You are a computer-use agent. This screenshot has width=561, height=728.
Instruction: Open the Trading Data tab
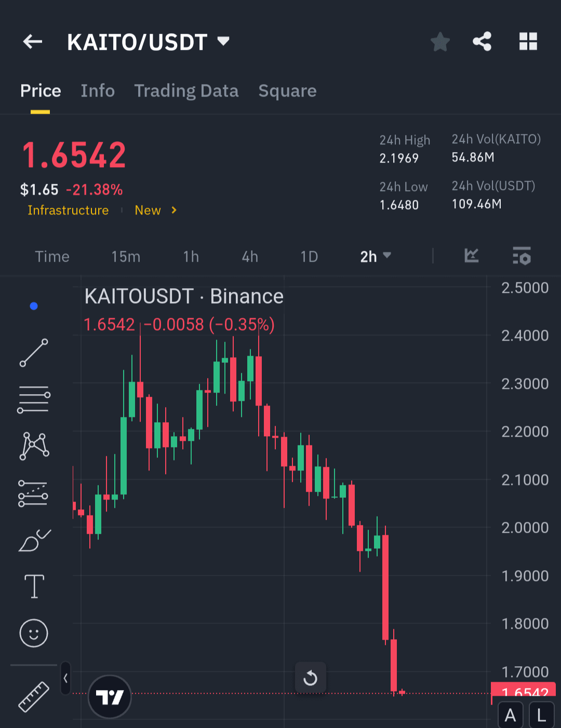186,91
